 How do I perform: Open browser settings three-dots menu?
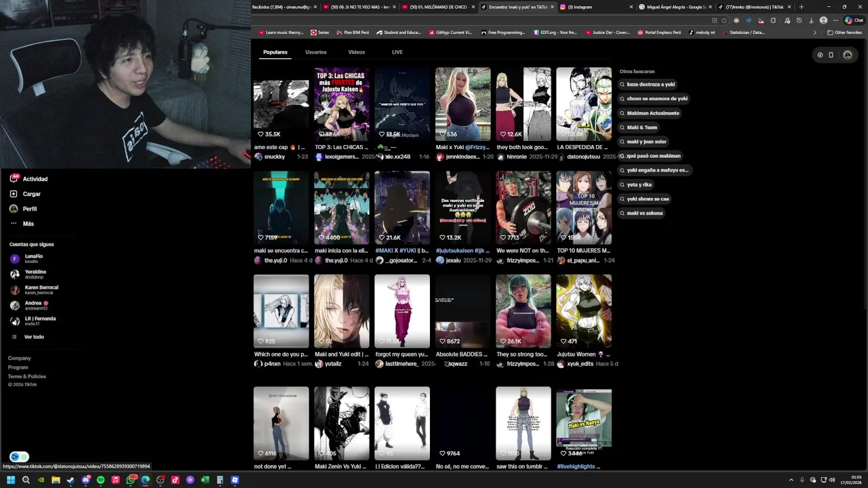(x=835, y=20)
